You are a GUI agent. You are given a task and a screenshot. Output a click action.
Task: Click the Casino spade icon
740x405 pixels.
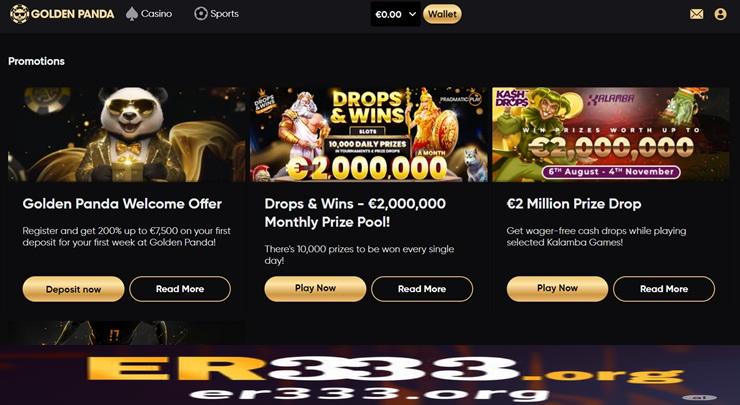coord(132,14)
